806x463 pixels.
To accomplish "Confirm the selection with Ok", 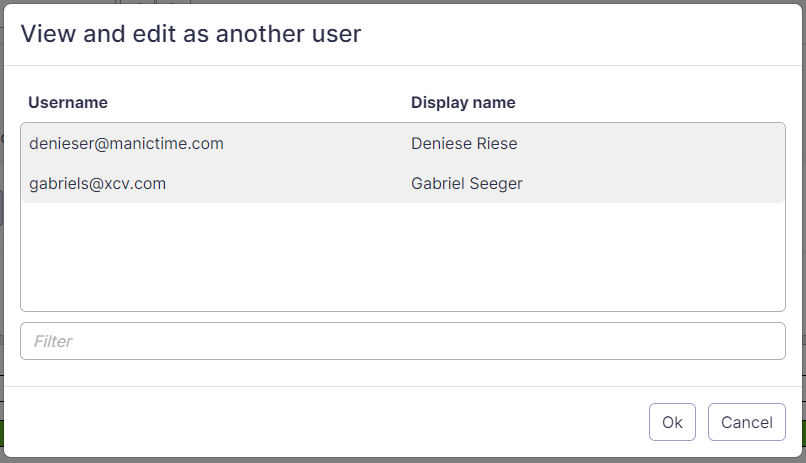I will pos(672,422).
